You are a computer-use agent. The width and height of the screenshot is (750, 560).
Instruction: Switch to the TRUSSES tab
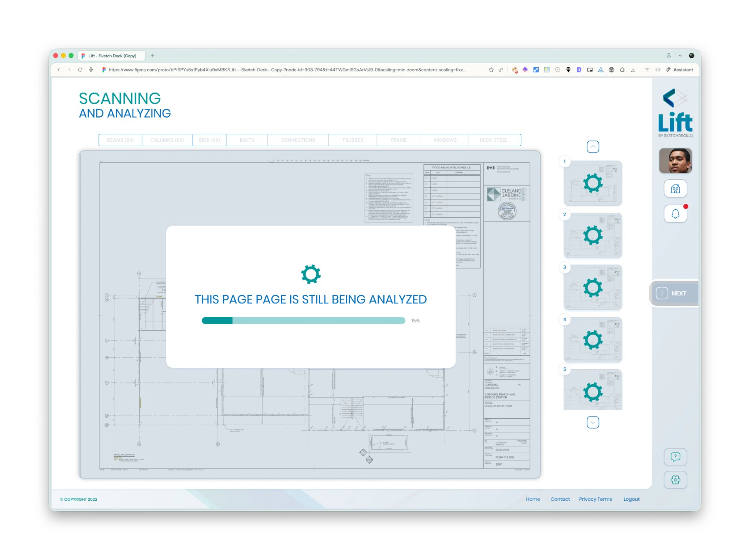[353, 140]
